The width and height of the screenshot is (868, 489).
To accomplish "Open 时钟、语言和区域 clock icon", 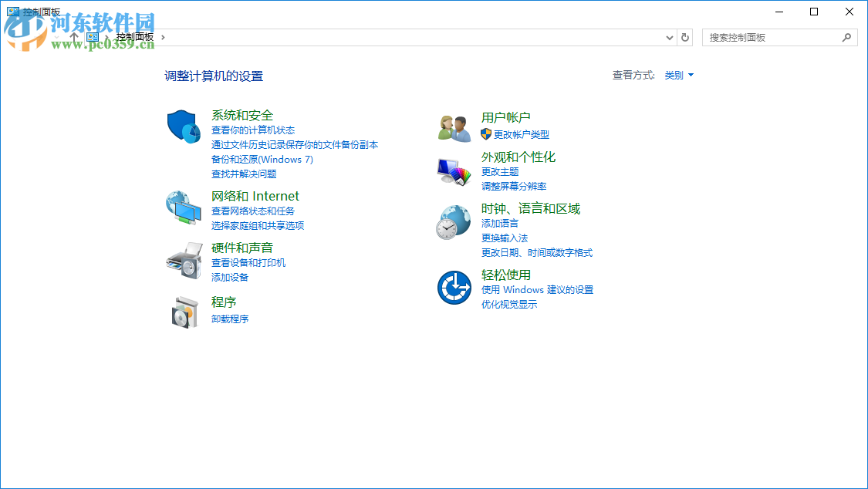I will point(454,221).
